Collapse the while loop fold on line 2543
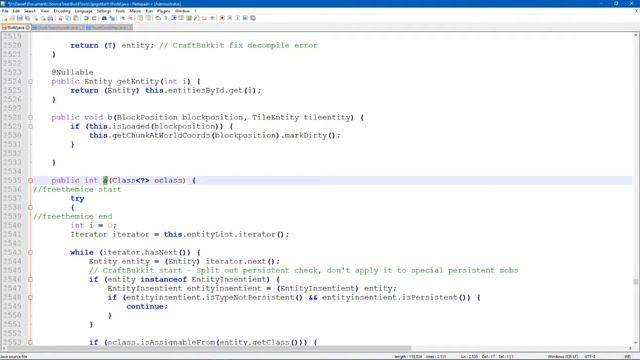Screen dimensions: 640x360 (x=30, y=252)
